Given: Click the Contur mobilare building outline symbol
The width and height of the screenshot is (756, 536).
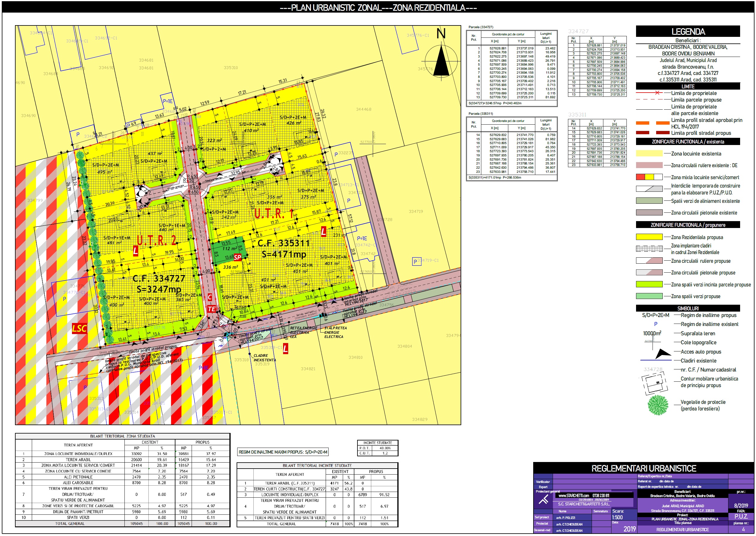Looking at the screenshot, I should point(654,383).
